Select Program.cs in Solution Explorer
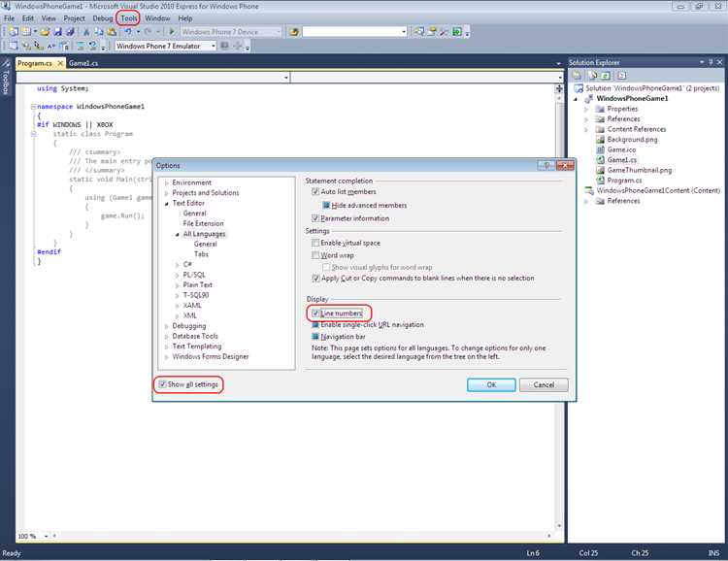Viewport: 728px width, 561px height. pos(624,181)
